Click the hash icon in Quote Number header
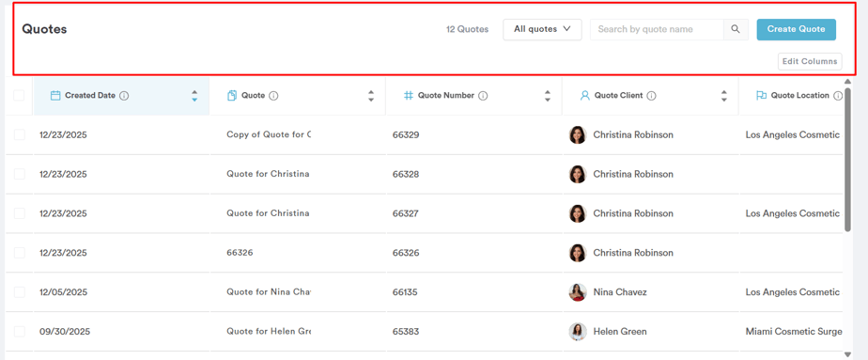The width and height of the screenshot is (868, 360). (409, 96)
